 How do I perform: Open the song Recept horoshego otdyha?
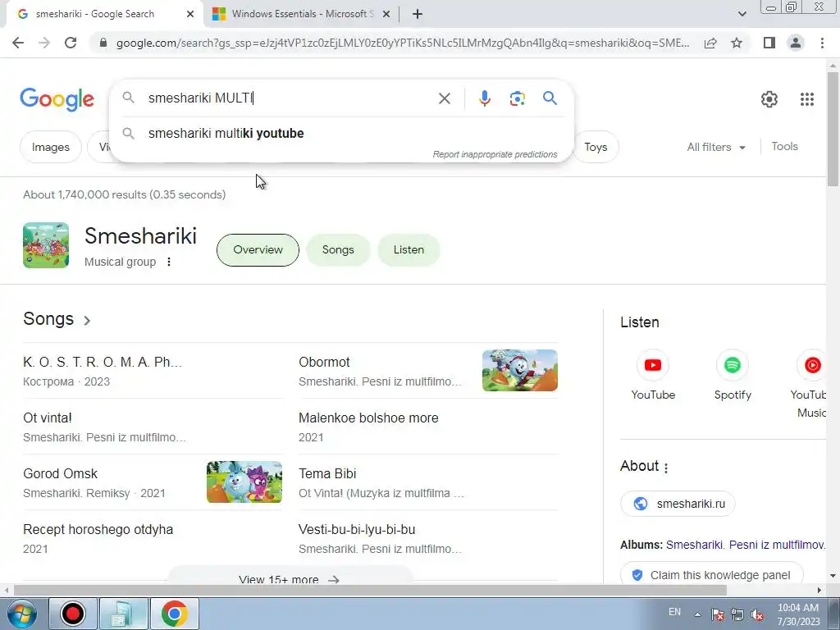98,529
